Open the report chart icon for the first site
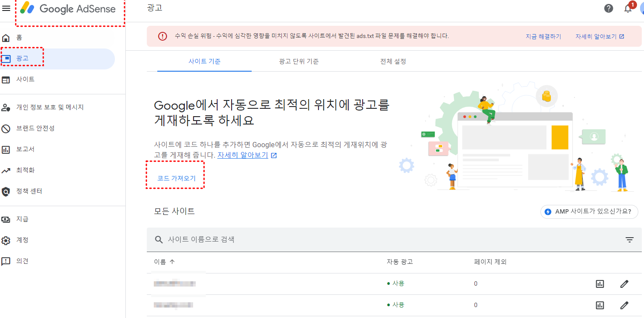644x318 pixels. [x=600, y=284]
